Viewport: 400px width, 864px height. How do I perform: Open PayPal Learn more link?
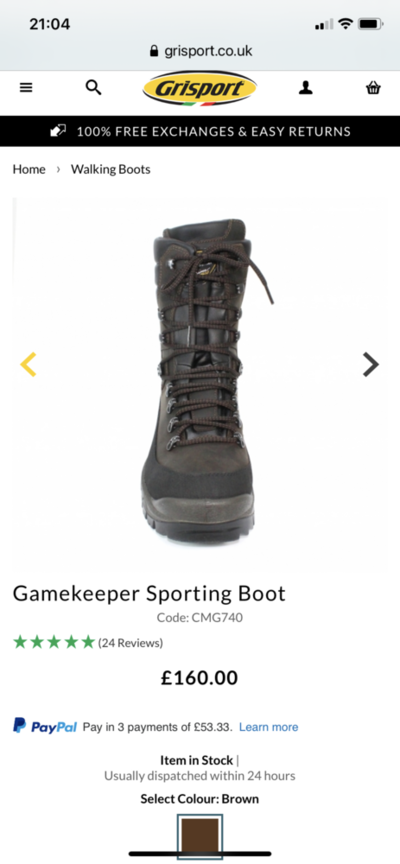[x=268, y=727]
